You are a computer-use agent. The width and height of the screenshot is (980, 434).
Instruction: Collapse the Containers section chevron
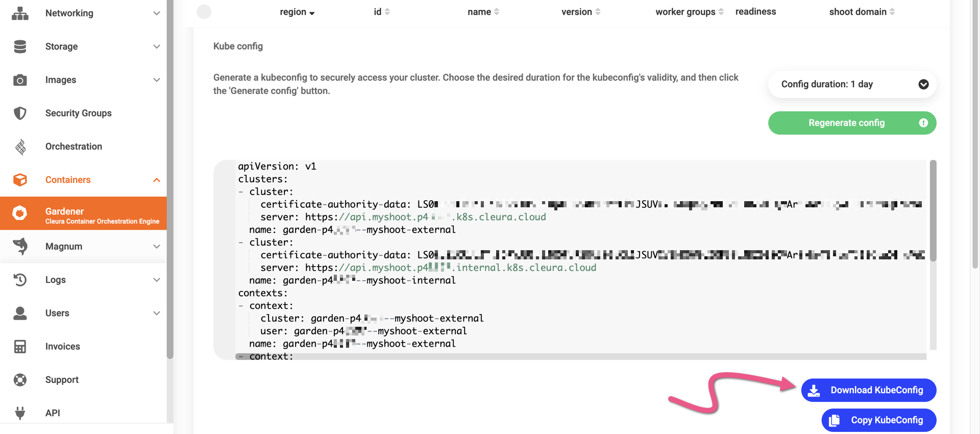157,180
